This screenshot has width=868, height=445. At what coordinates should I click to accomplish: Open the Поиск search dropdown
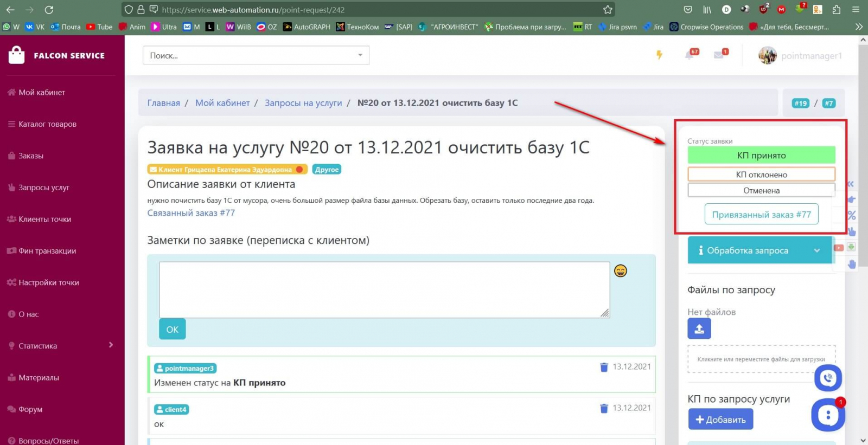tap(256, 55)
